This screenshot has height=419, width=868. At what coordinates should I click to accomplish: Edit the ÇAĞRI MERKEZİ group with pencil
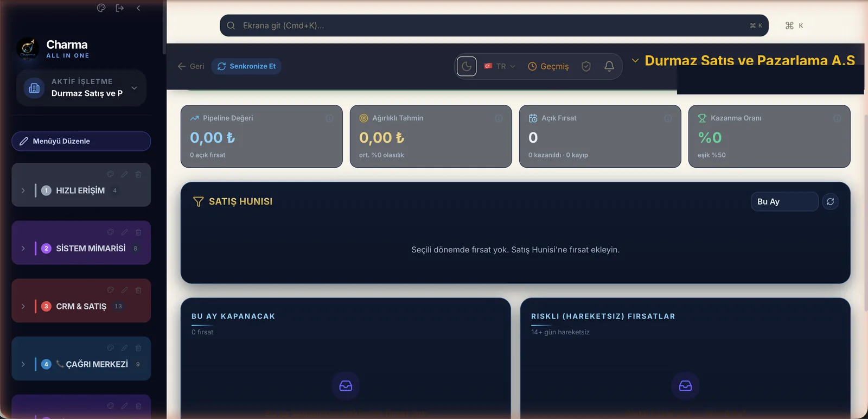(x=124, y=348)
